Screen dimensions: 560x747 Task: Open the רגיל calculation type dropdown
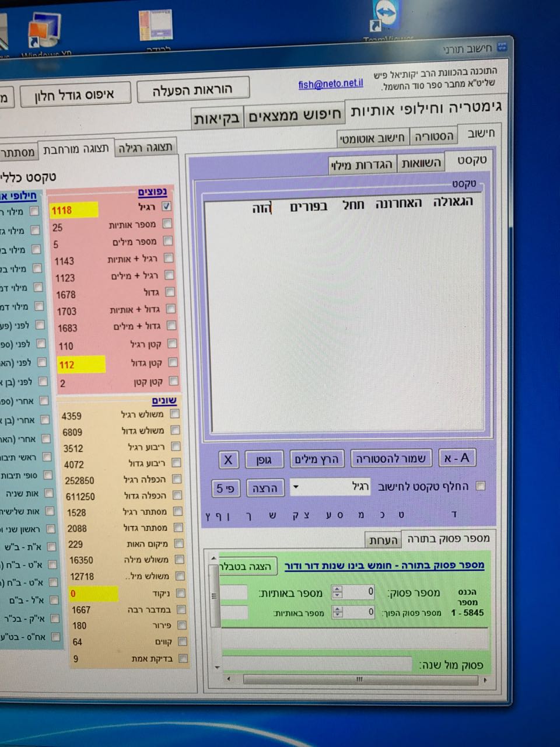(x=296, y=487)
